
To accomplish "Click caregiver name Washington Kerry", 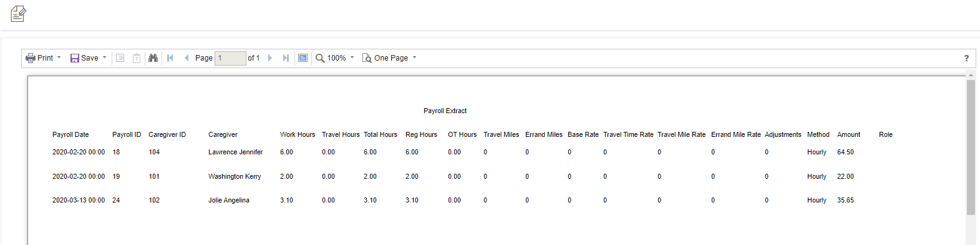I will [x=235, y=176].
